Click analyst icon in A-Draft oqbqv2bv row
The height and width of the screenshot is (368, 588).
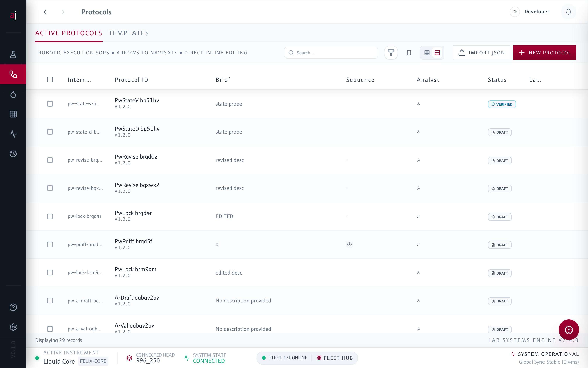point(418,301)
